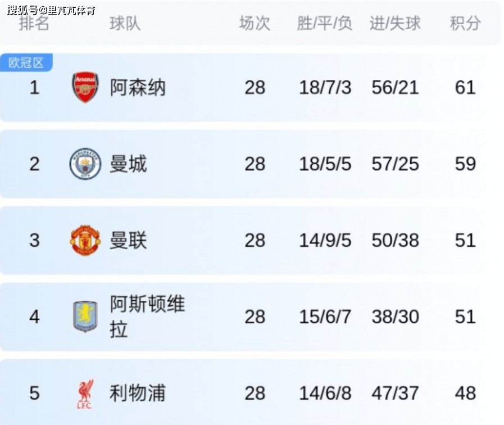Screen dimensions: 504x425
Task: Click the Liverpool LFC crest
Action: 85,393
